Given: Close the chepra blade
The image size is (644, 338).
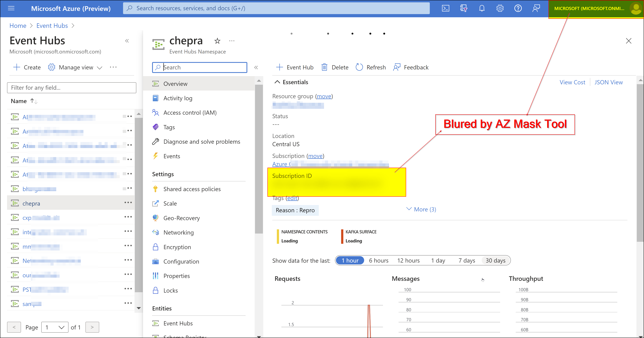Looking at the screenshot, I should 629,41.
